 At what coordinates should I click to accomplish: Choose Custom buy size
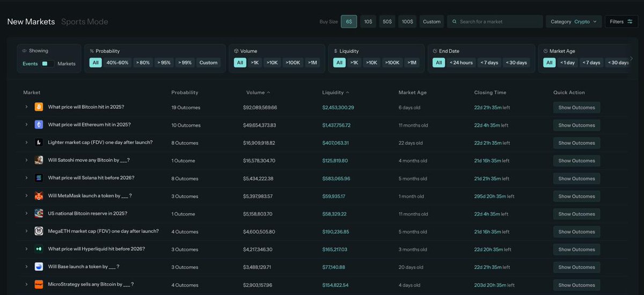coord(431,21)
